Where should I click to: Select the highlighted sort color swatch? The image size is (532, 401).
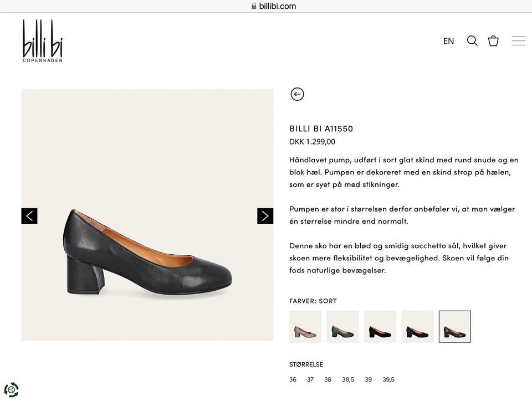pyautogui.click(x=454, y=327)
